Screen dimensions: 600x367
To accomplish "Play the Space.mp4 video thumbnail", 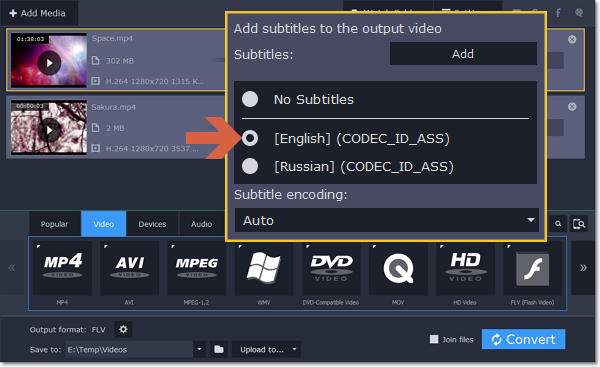I will tap(49, 63).
